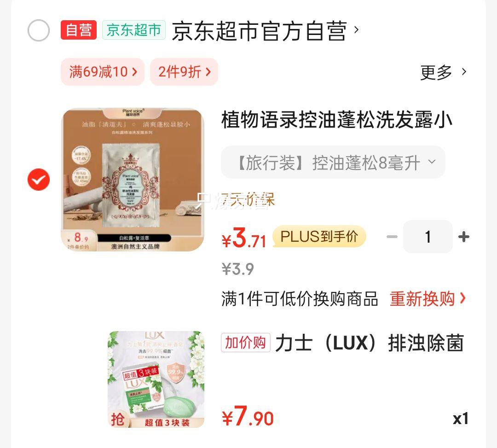
Task: Click the quantity input field showing 1
Action: 428,237
